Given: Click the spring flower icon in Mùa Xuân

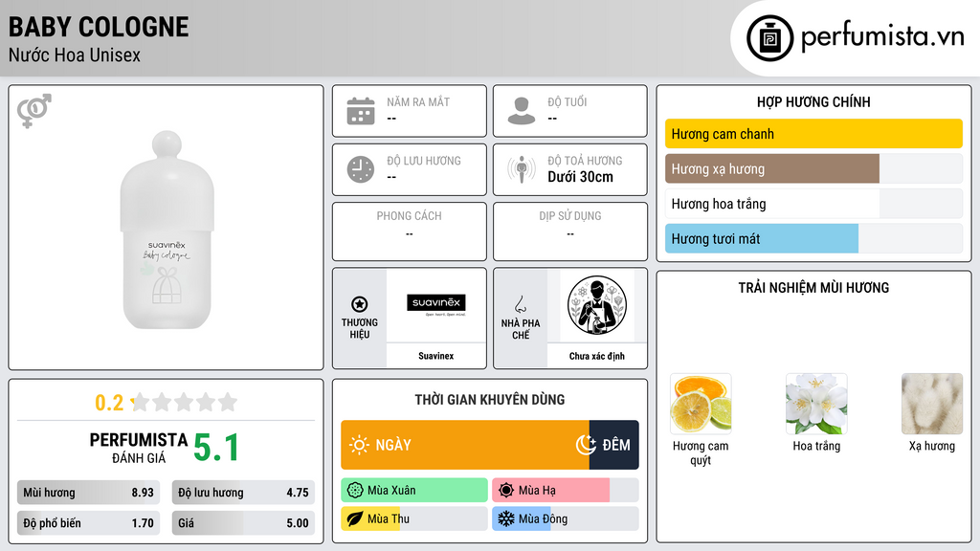Looking at the screenshot, I should 355,491.
